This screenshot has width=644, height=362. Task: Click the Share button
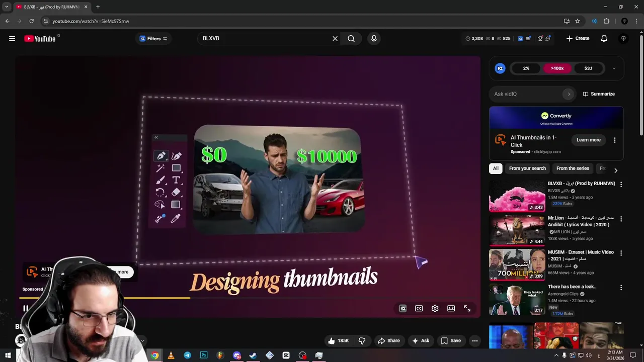[x=389, y=341]
